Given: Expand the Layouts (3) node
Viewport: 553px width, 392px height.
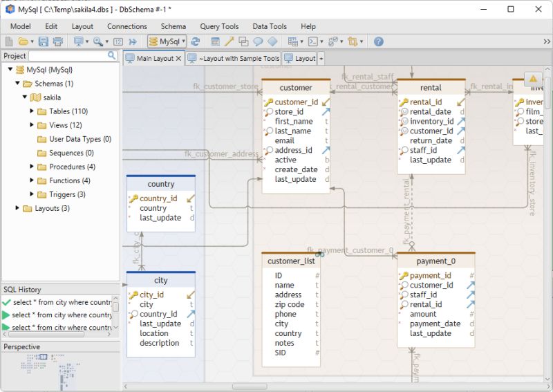Looking at the screenshot, I should click(x=17, y=208).
